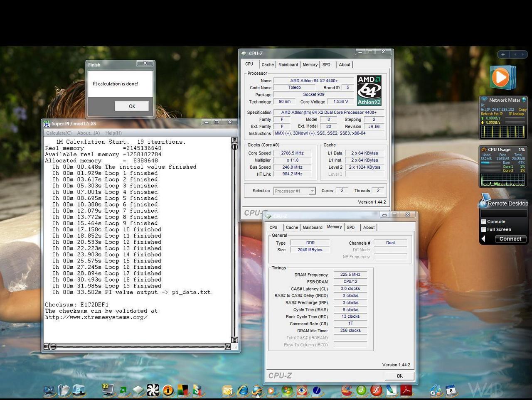Viewport: 532px width, 400px height.
Task: Click the Windows flag logo dock icon
Action: [x=287, y=390]
